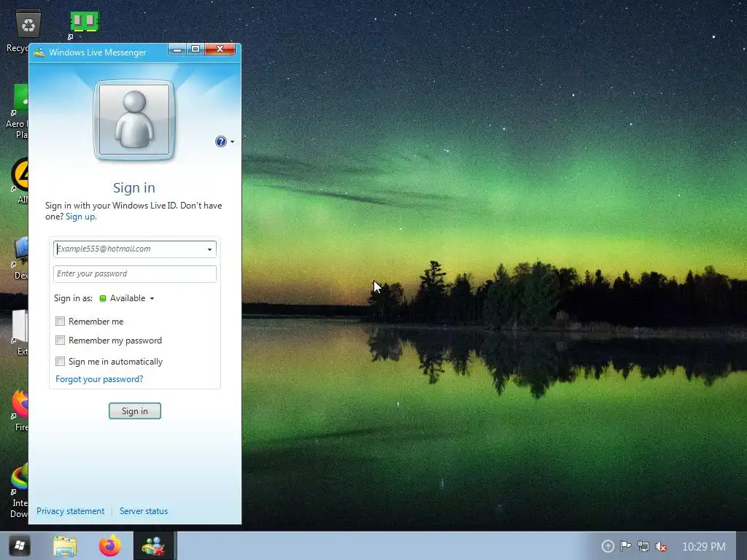
Task: Enable the Remember me checkbox
Action: pyautogui.click(x=60, y=322)
